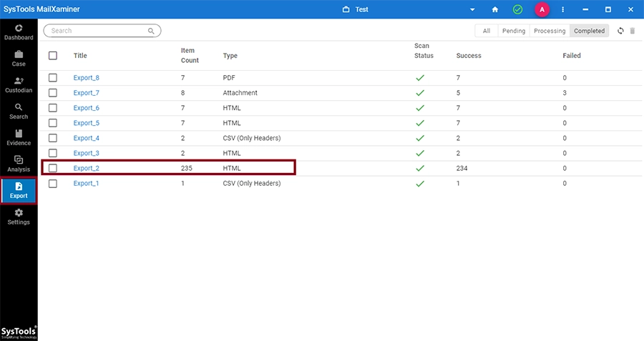Viewport: 644px width, 341px height.
Task: Select the Completed filter tab
Action: coord(589,31)
